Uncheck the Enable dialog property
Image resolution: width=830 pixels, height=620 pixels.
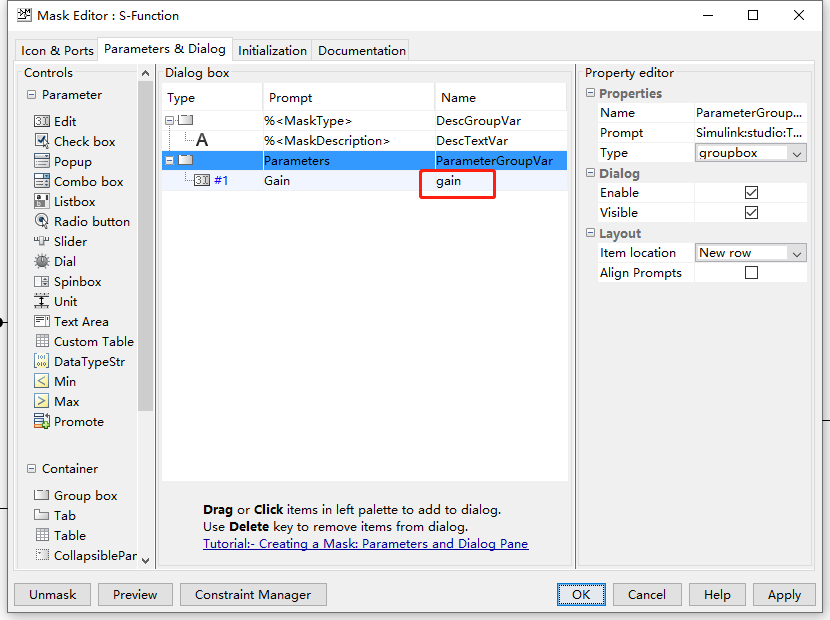pos(750,192)
